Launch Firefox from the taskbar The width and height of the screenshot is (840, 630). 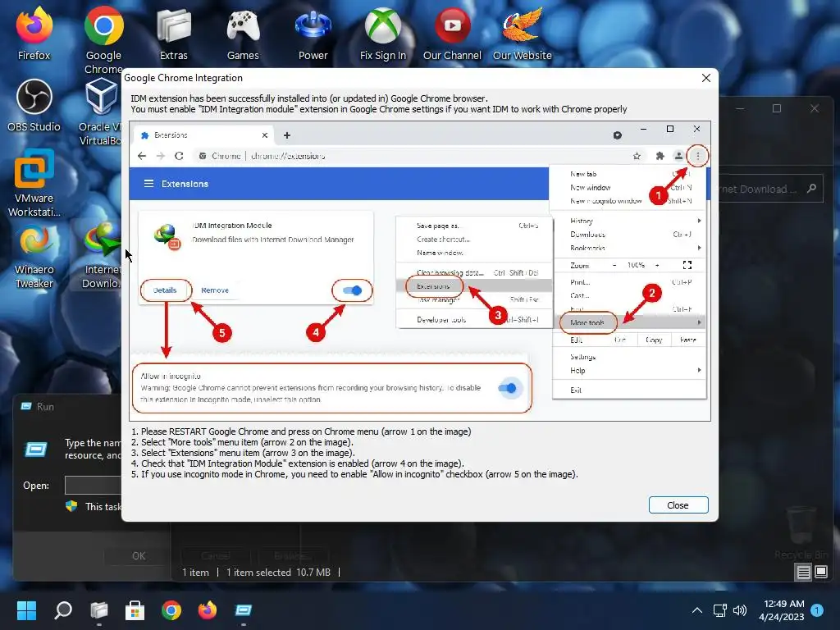point(208,610)
